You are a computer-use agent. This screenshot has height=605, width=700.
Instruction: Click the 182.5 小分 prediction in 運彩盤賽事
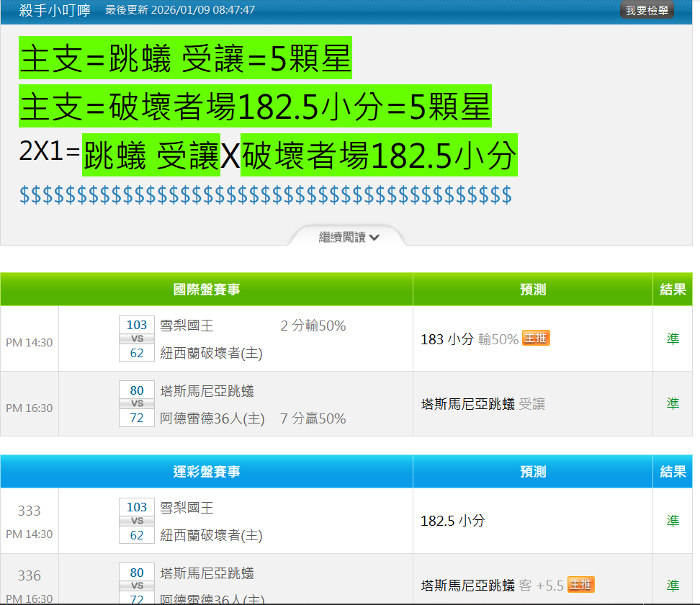(452, 521)
